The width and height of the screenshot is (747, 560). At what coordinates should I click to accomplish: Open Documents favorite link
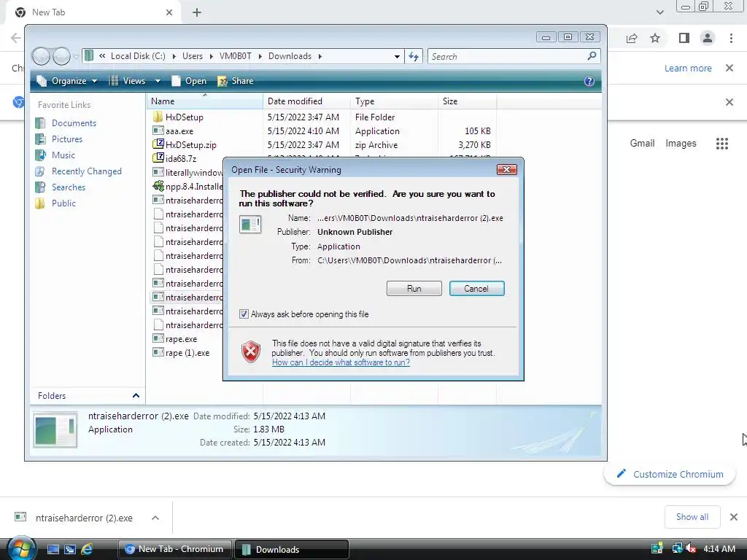tap(74, 123)
